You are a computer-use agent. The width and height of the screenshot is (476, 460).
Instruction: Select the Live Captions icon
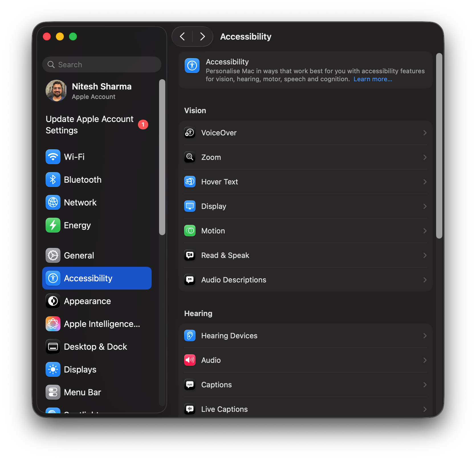[x=190, y=409]
